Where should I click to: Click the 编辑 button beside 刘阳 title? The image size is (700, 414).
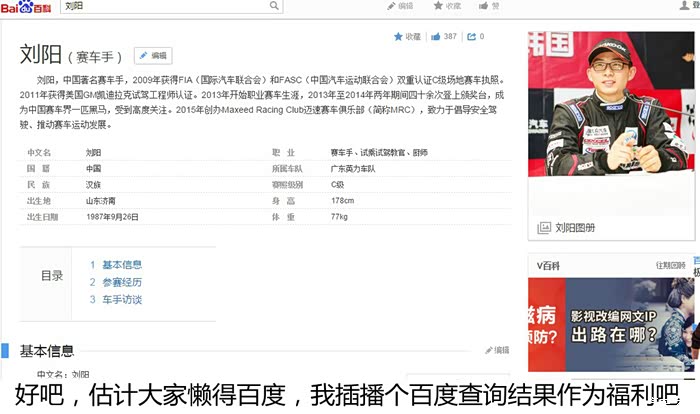pos(153,56)
